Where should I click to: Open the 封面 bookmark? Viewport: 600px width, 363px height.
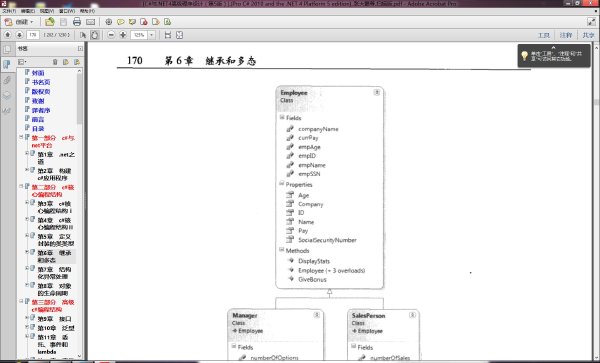(x=38, y=73)
